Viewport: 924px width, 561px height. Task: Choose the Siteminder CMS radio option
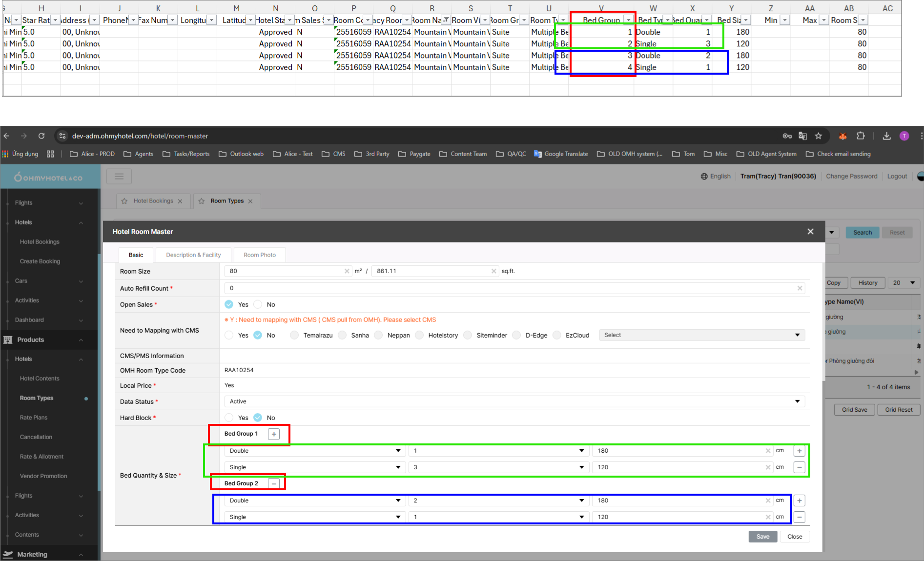point(468,335)
